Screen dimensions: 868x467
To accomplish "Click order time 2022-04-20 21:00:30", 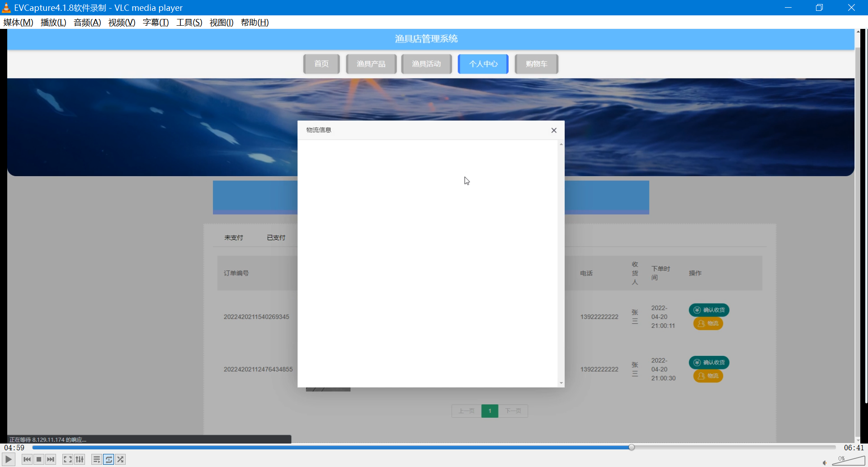I will (663, 369).
